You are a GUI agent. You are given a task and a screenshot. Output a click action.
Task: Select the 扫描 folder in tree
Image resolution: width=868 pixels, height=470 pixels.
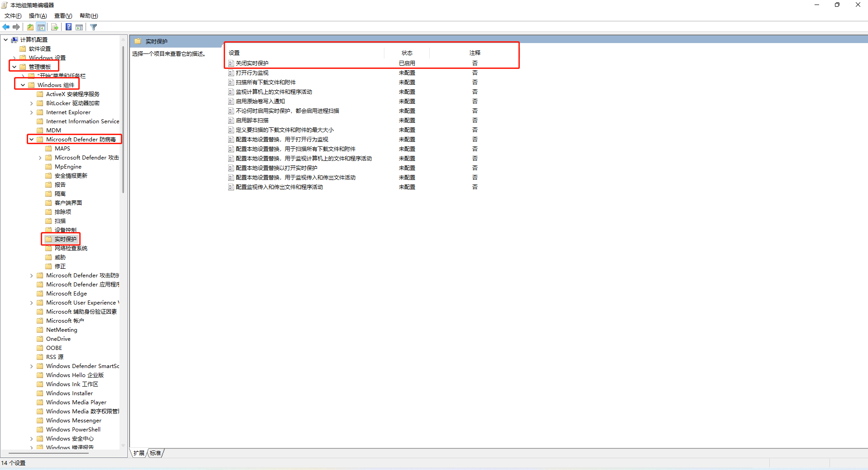tap(60, 221)
